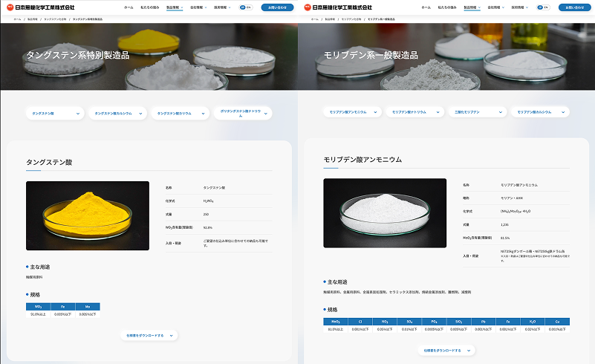Open ホーム in the tungsten page navigation

[x=129, y=7]
